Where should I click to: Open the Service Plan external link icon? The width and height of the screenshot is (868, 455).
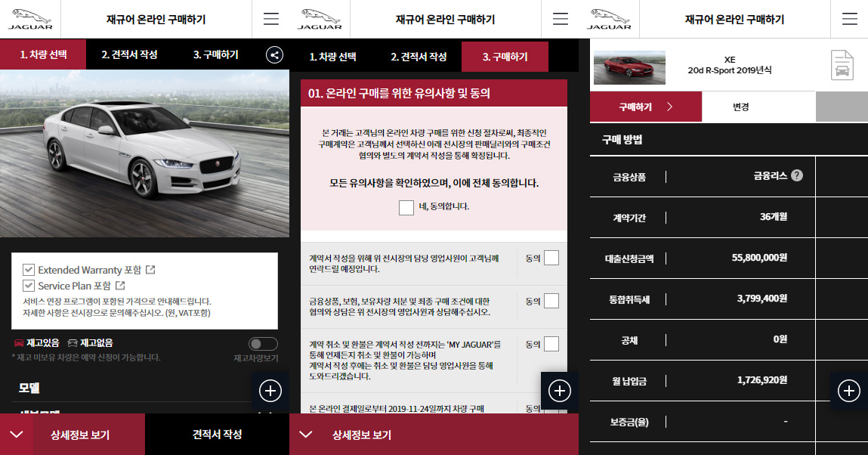click(120, 286)
